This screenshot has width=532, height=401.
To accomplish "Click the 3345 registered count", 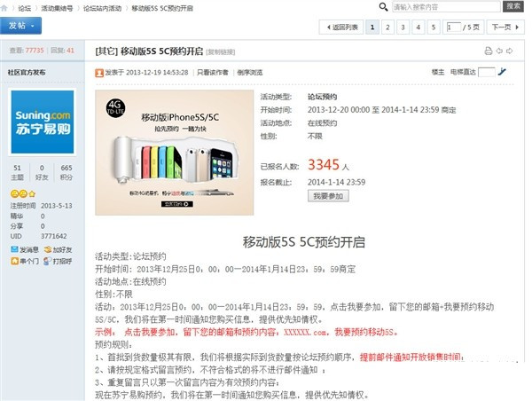I will (324, 165).
